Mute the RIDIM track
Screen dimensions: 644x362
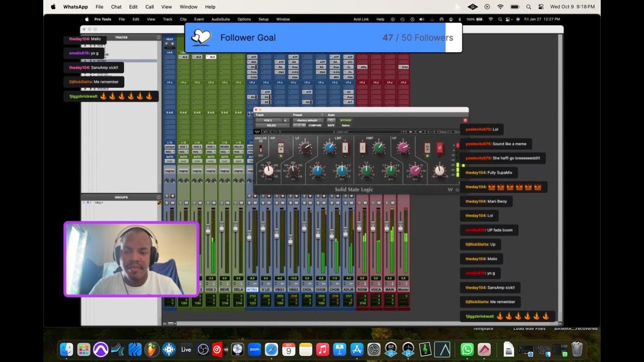365,203
